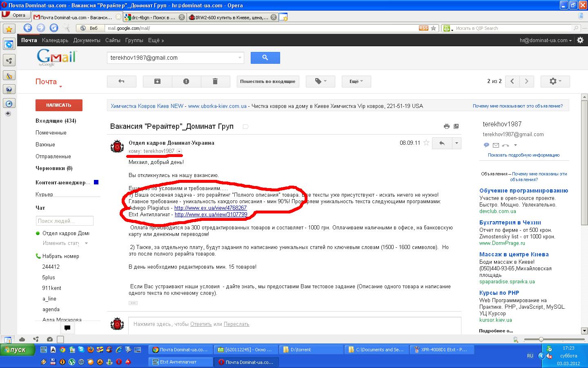Go to the next conversation arrow
This screenshot has height=368, width=588.
(x=527, y=81)
